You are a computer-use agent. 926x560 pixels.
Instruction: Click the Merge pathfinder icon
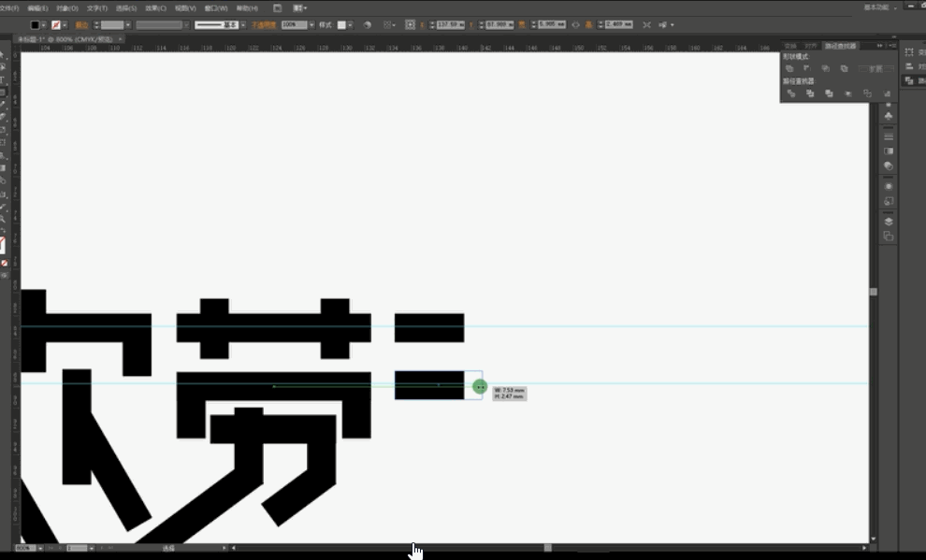coord(829,93)
